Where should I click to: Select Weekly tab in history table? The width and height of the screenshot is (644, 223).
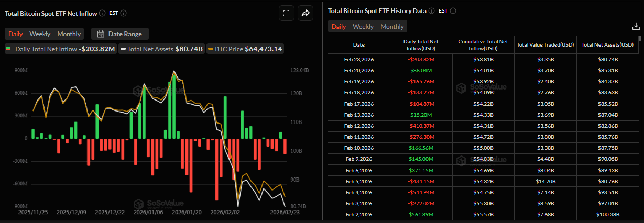(x=363, y=27)
